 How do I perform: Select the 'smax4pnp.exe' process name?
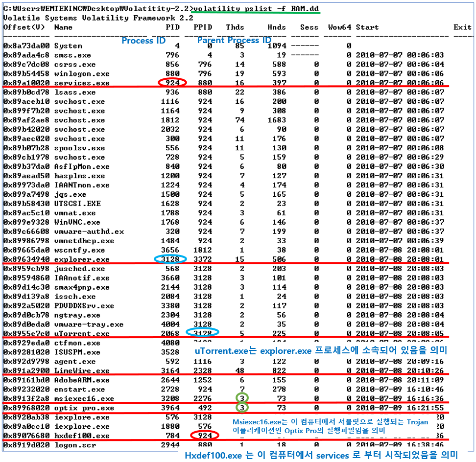(82, 287)
